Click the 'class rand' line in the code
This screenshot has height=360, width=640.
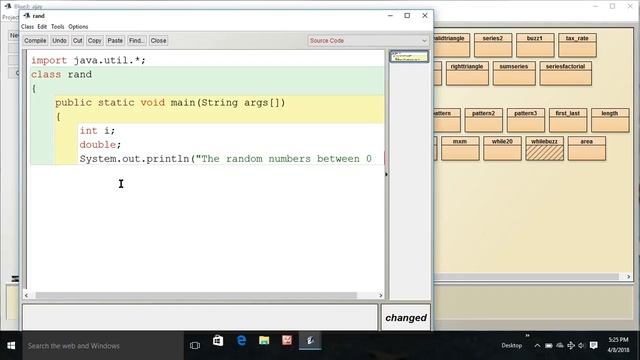62,74
